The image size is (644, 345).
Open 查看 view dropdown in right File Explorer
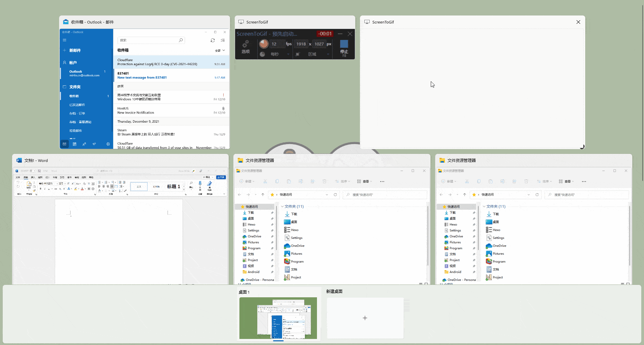[x=566, y=181]
